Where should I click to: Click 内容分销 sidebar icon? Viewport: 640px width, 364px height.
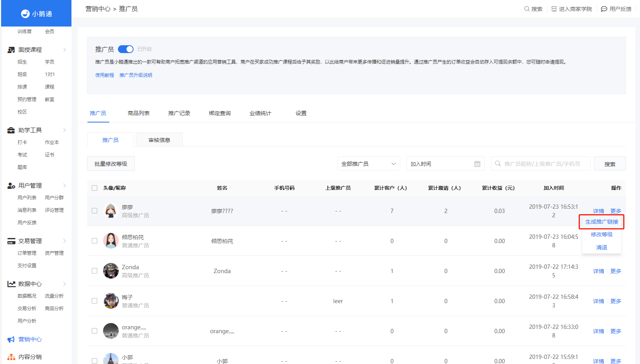tap(11, 357)
